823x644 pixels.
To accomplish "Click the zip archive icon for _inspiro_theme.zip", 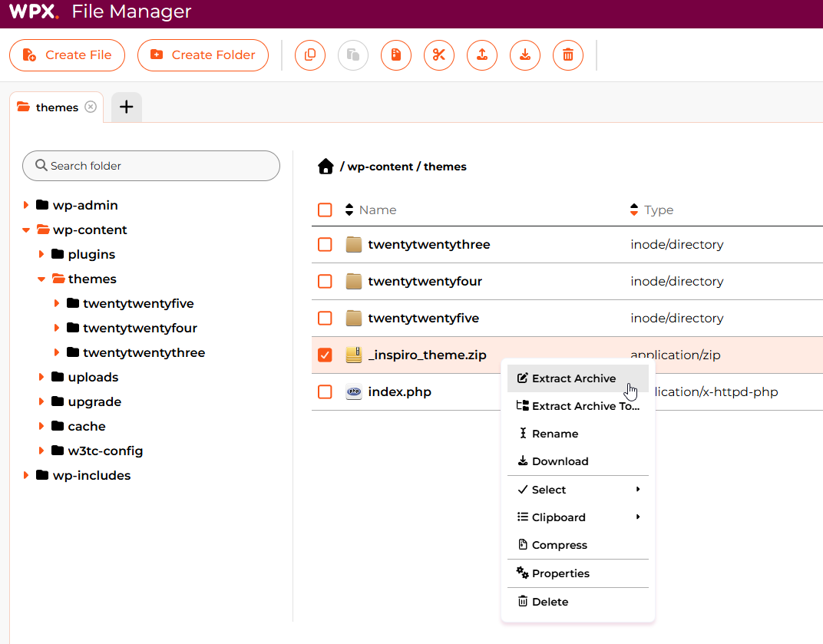I will 354,355.
